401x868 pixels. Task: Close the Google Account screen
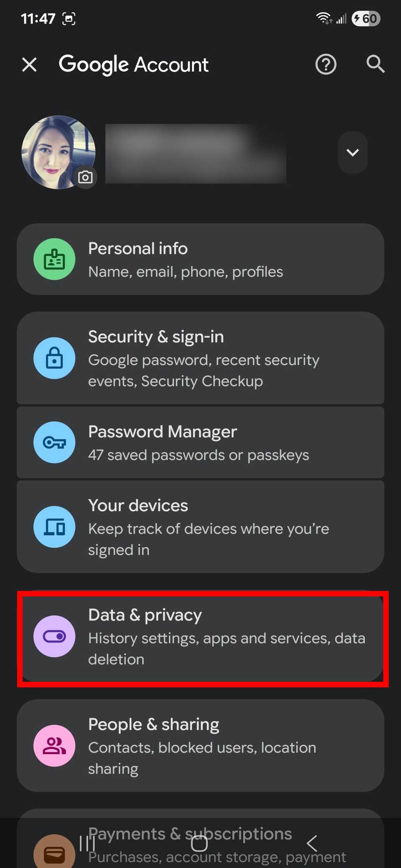tap(29, 64)
